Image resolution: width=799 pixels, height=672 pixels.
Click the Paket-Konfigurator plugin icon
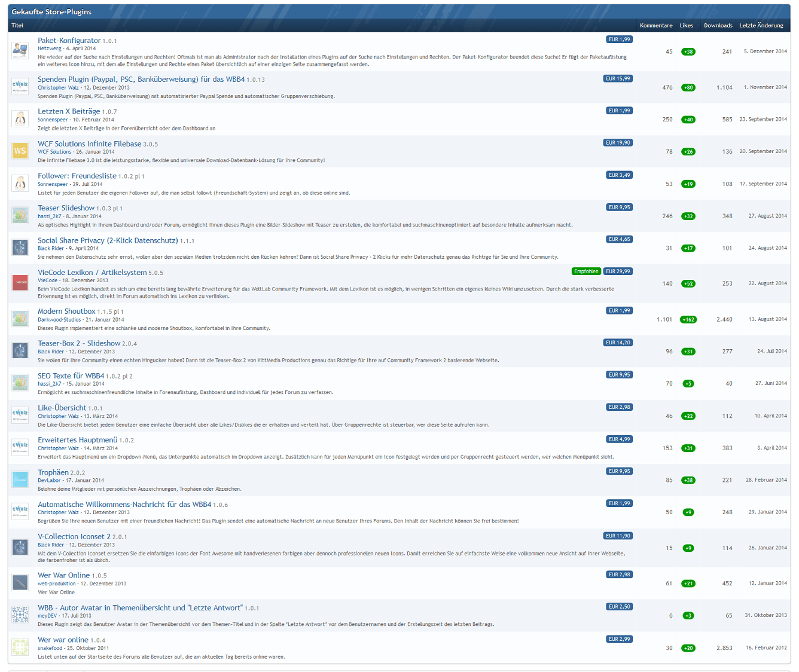[20, 50]
